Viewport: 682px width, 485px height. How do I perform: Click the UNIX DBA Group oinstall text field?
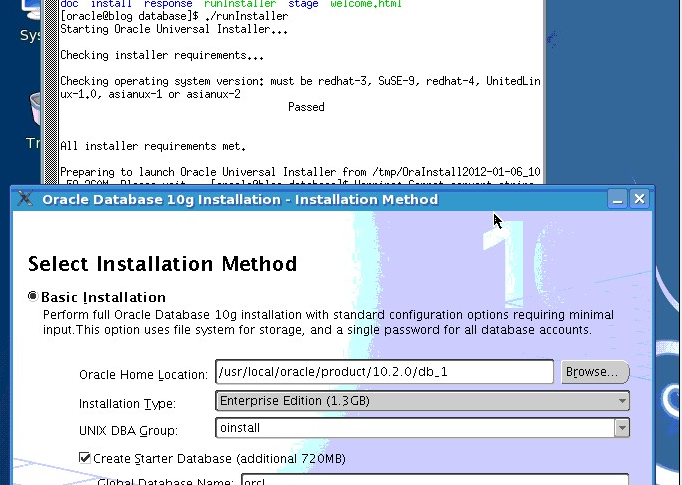point(415,428)
